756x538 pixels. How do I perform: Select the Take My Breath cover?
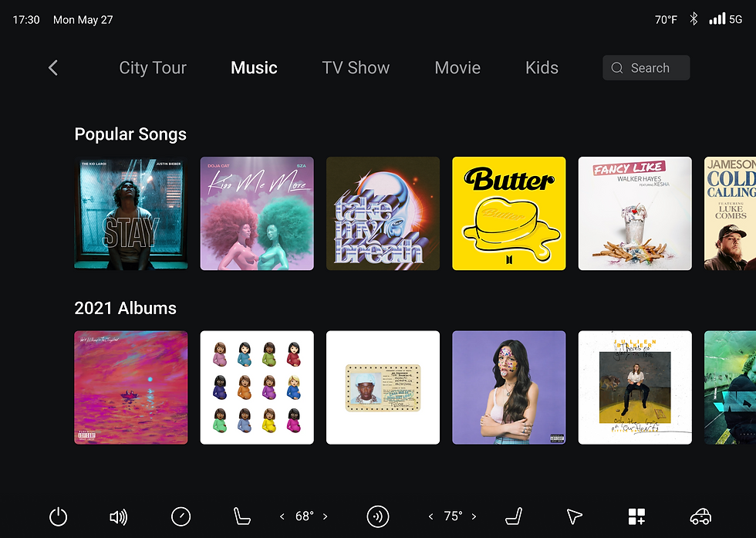point(383,213)
